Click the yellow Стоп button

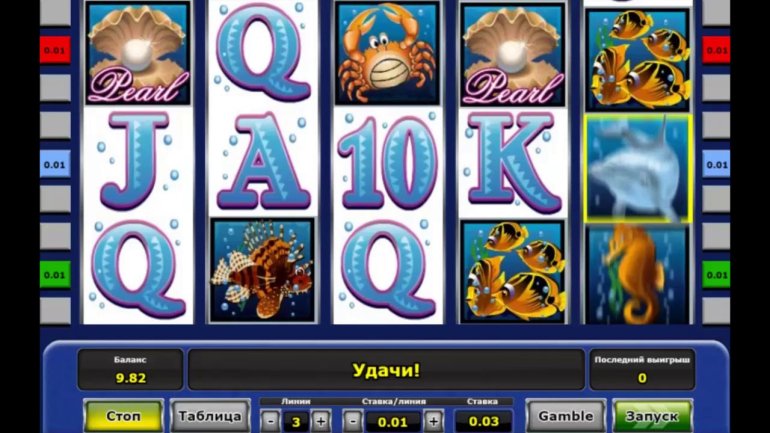(123, 416)
